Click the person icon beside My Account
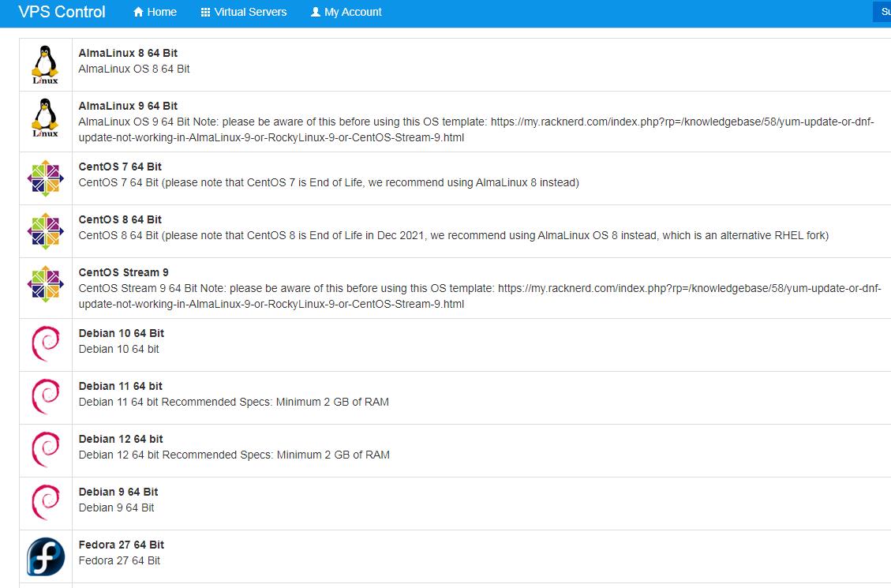The image size is (891, 588). [316, 12]
